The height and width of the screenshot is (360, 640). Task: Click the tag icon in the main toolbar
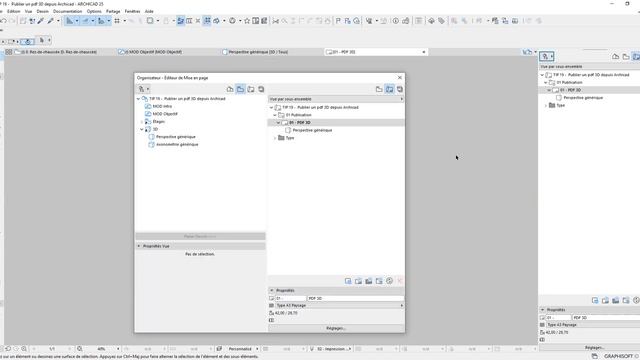[x=441, y=21]
